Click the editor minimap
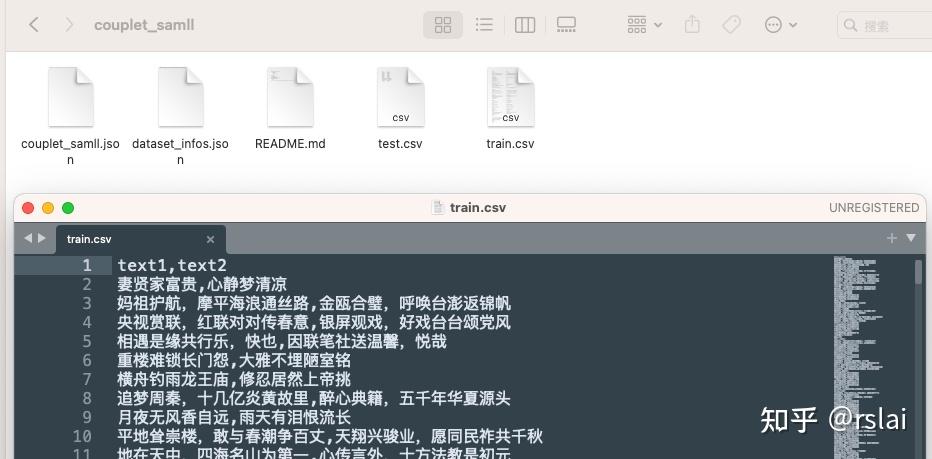 coord(858,357)
